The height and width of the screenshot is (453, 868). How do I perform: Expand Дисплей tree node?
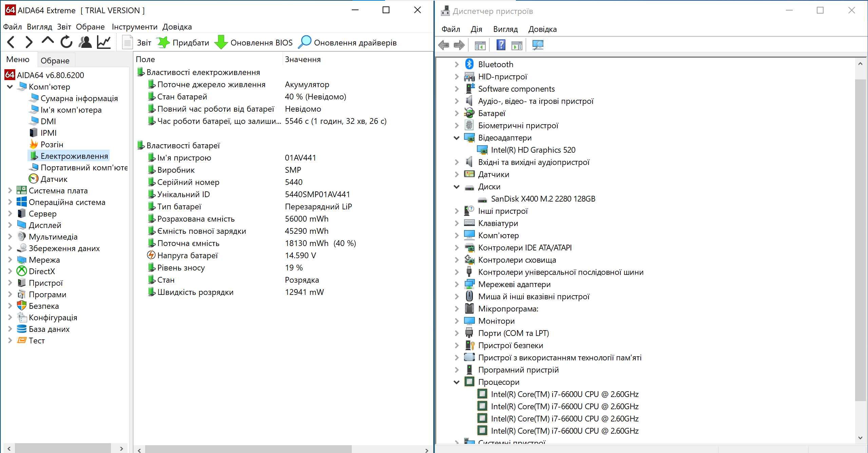10,225
